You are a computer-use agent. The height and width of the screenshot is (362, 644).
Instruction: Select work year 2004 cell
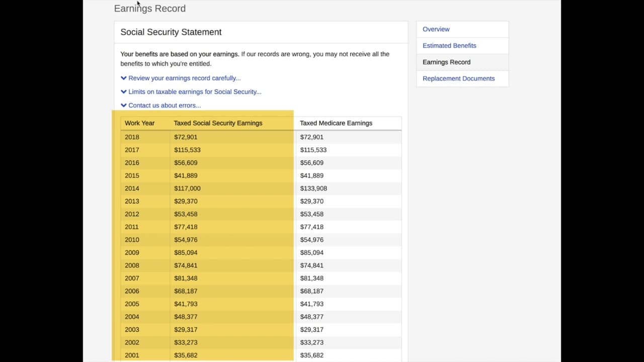click(x=132, y=317)
